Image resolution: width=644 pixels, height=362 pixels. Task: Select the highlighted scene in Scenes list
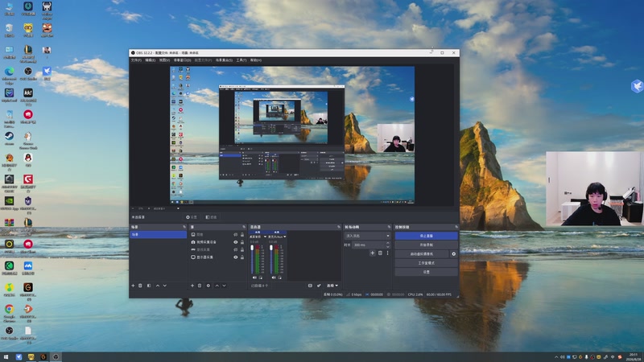pyautogui.click(x=158, y=235)
